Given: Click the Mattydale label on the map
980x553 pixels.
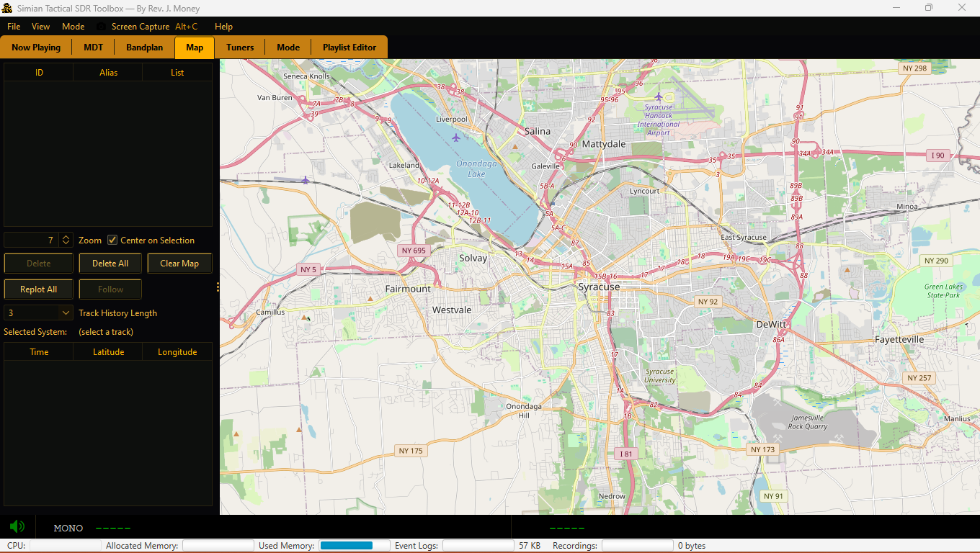Looking at the screenshot, I should 604,144.
